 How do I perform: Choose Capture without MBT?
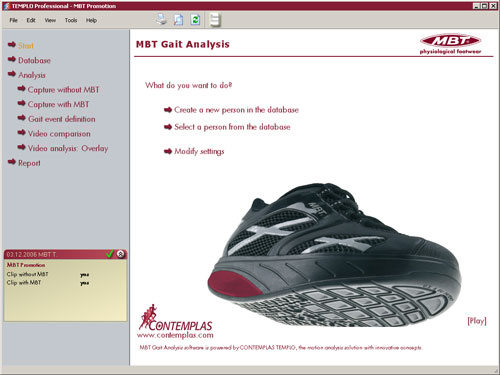[63, 90]
